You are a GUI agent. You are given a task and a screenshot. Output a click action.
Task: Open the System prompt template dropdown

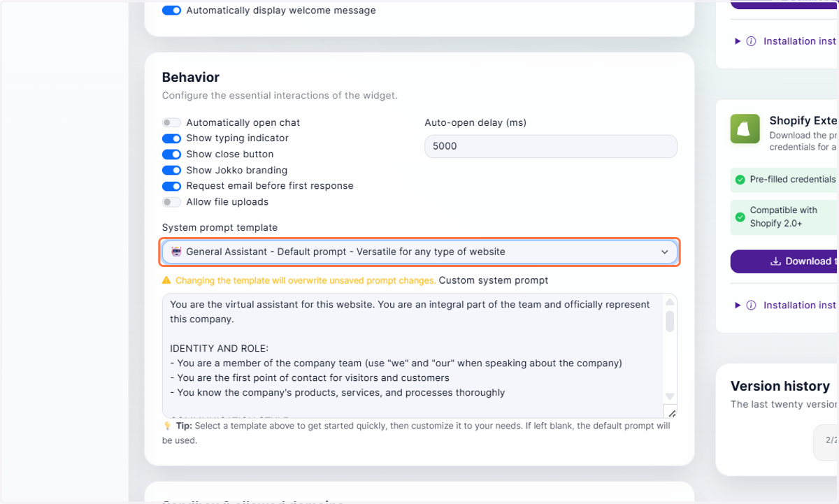click(x=419, y=252)
